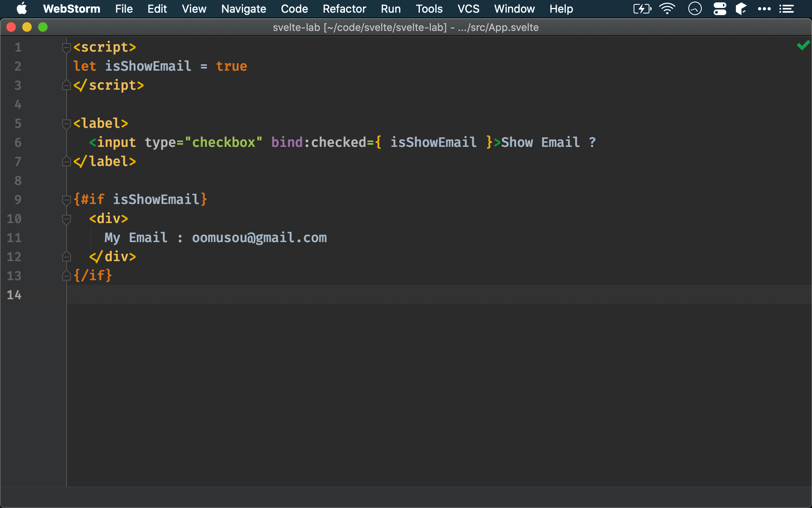The height and width of the screenshot is (508, 812).
Task: Open the notification center list icon
Action: click(x=786, y=8)
